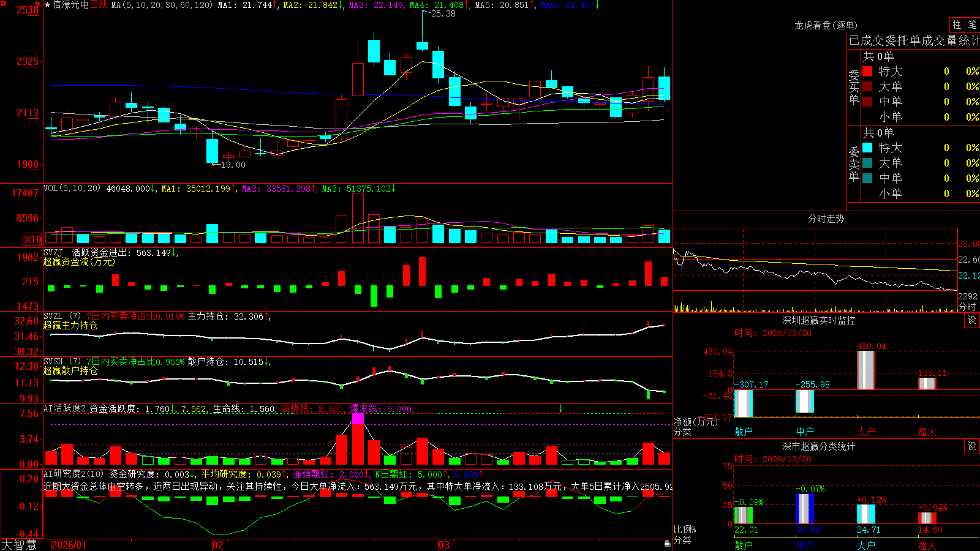The width and height of the screenshot is (980, 551).
Task: Click the 22.01 散户 percentage value
Action: (746, 530)
